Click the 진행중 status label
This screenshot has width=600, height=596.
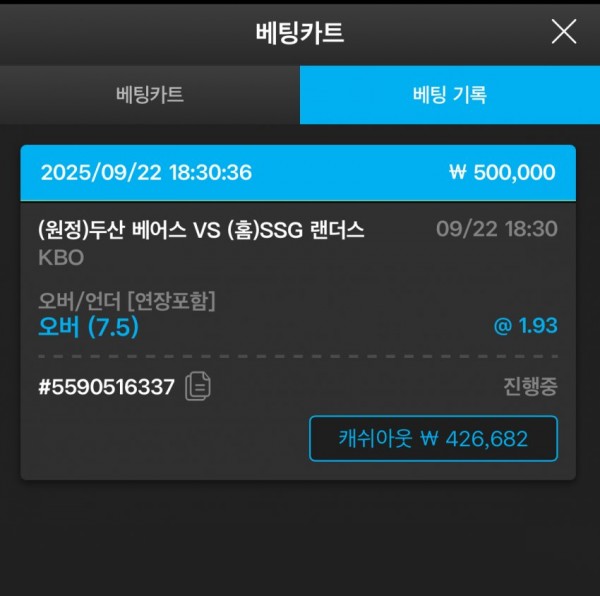tap(530, 386)
